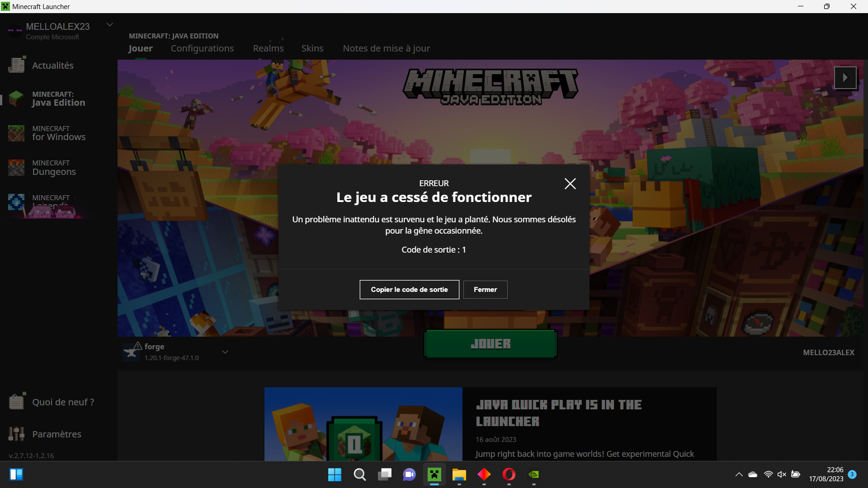
Task: Open the Teams Chat taskbar icon
Action: tap(409, 474)
